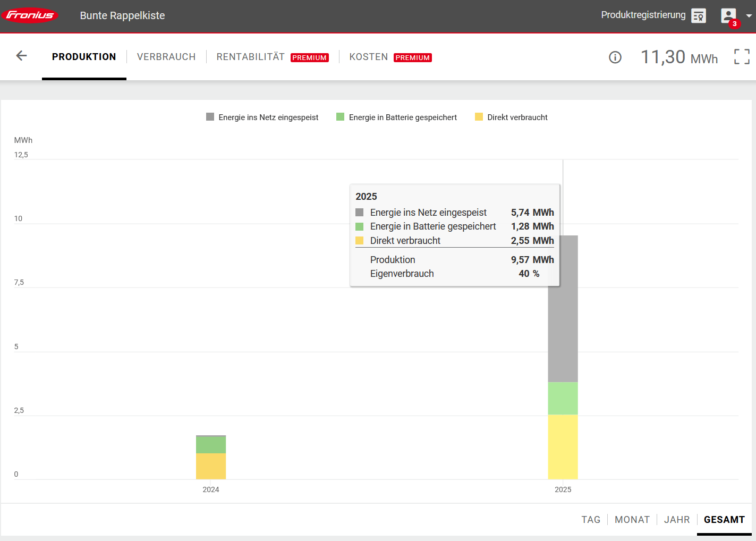Enter fullscreen chart view
This screenshot has height=541, width=756.
point(742,57)
